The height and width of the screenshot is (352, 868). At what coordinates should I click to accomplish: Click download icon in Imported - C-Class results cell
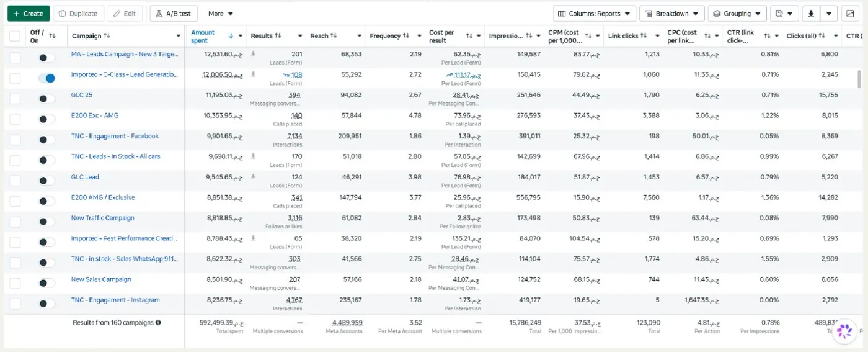click(253, 74)
